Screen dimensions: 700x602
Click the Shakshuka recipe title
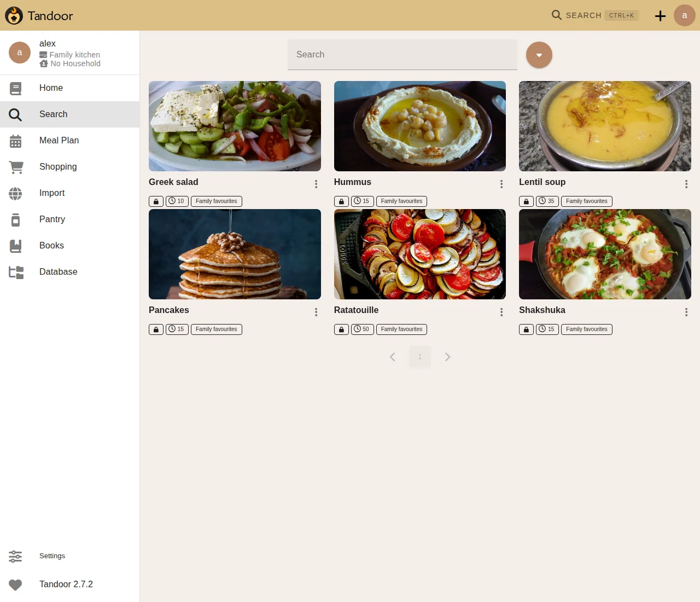(542, 310)
